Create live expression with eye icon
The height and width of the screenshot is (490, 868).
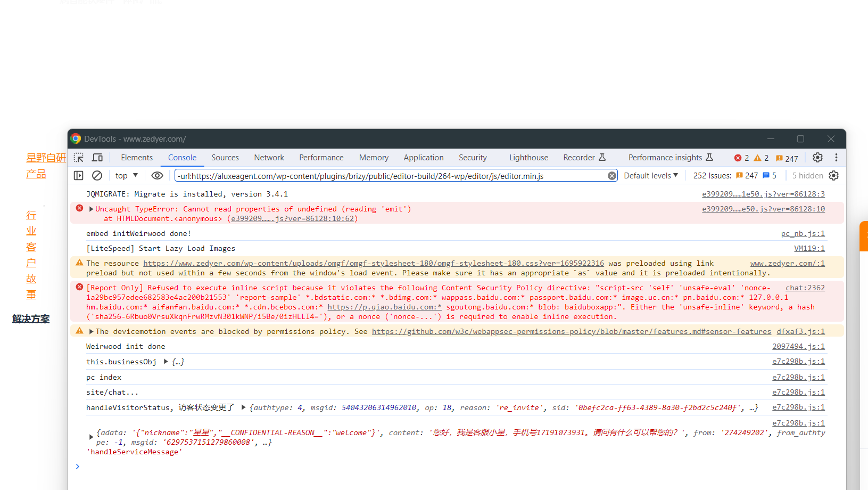coord(157,176)
